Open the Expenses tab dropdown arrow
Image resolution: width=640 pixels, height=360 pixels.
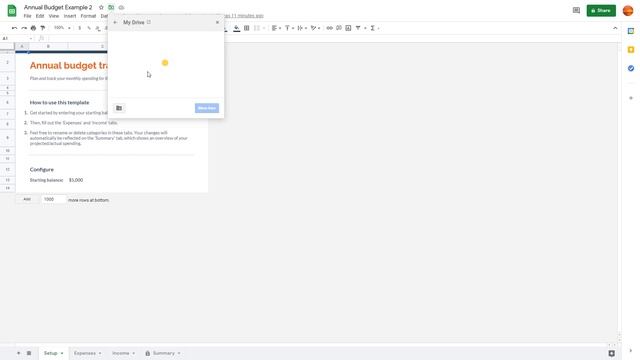point(100,353)
